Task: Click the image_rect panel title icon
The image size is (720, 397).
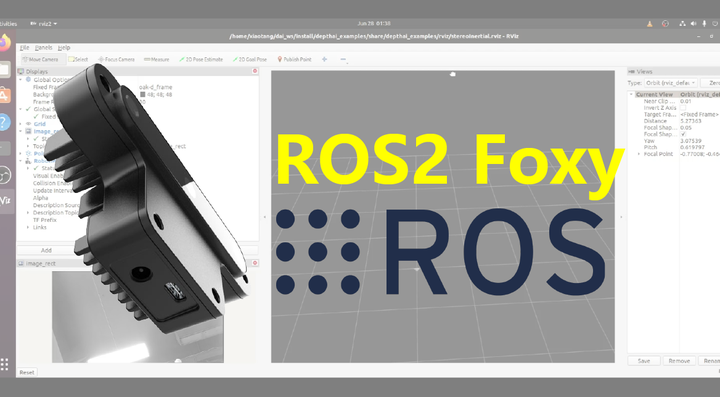Action: pos(21,263)
